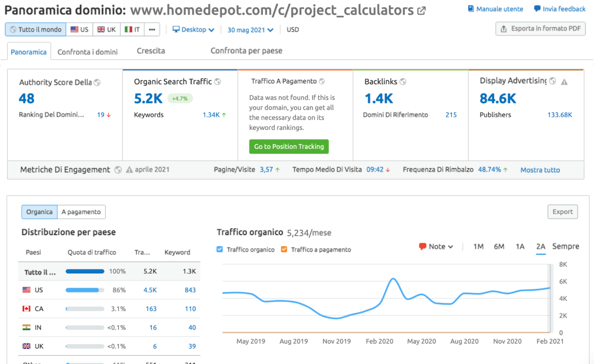Click the Export button
The height and width of the screenshot is (364, 594).
coord(563,212)
